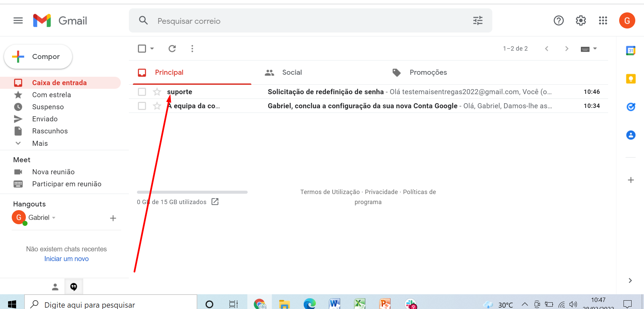The height and width of the screenshot is (309, 644).
Task: Collapse the side panel chevron
Action: tap(630, 281)
